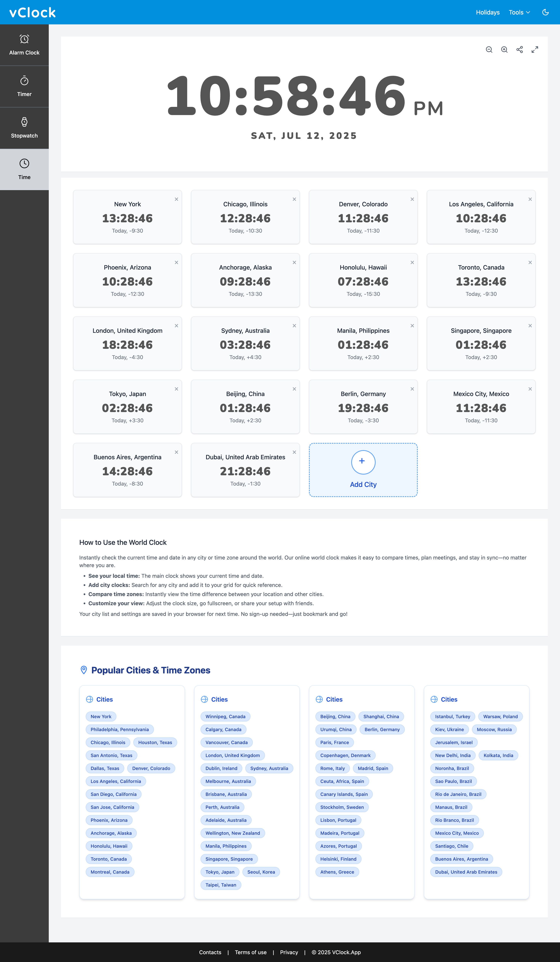Decrease clock size with zoom-out icon
The height and width of the screenshot is (962, 560).
489,50
